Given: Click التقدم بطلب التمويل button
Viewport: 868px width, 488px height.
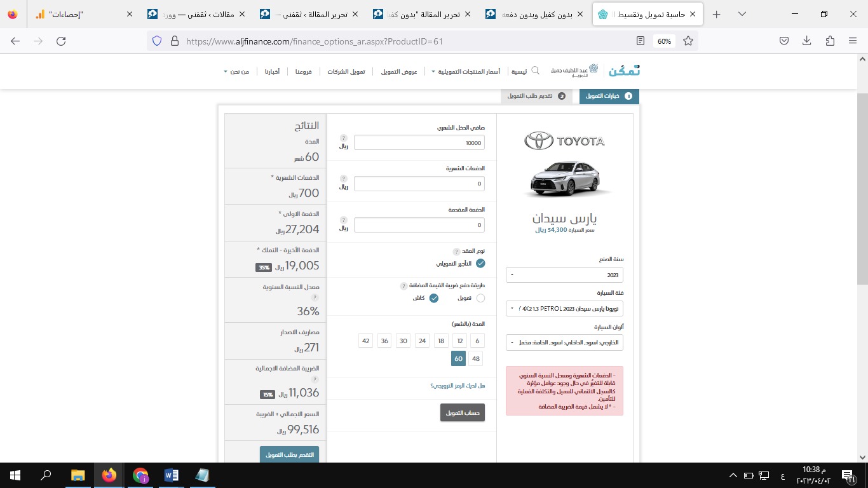Looking at the screenshot, I should [289, 454].
